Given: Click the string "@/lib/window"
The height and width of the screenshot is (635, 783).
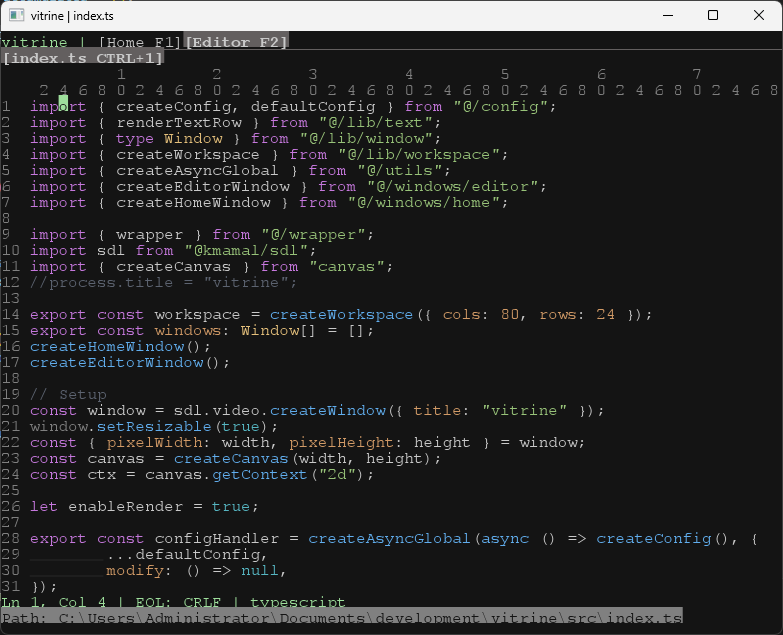Looking at the screenshot, I should tap(366, 138).
